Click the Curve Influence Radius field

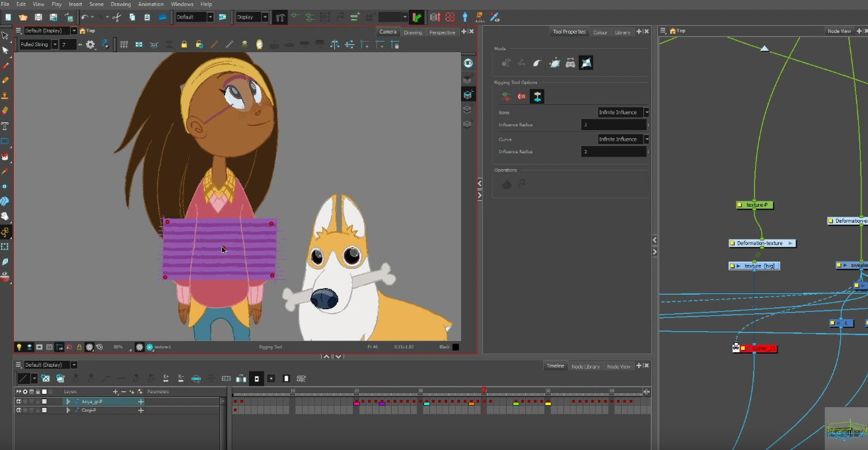(614, 151)
